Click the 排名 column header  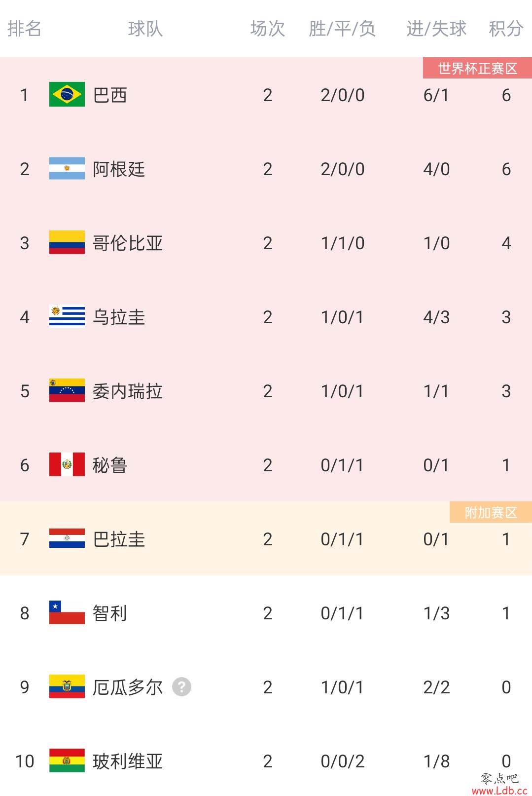(x=24, y=29)
